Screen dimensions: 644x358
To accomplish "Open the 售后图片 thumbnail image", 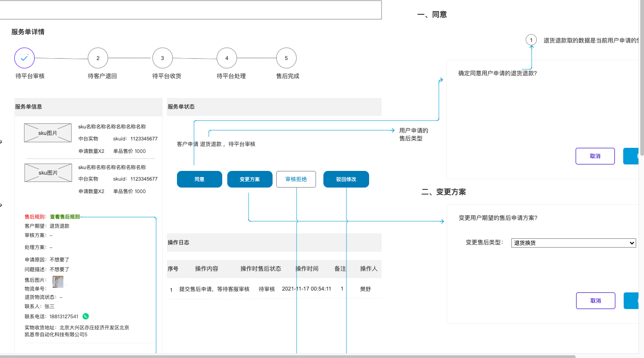I will tap(58, 281).
